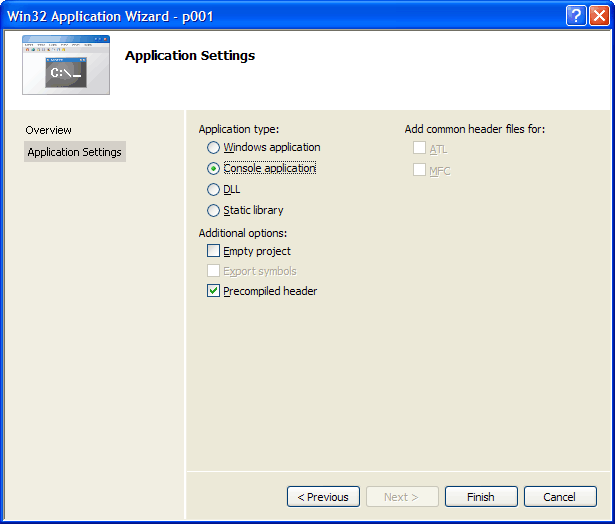Enable the Empty project checkbox
The width and height of the screenshot is (615, 524).
pos(213,252)
